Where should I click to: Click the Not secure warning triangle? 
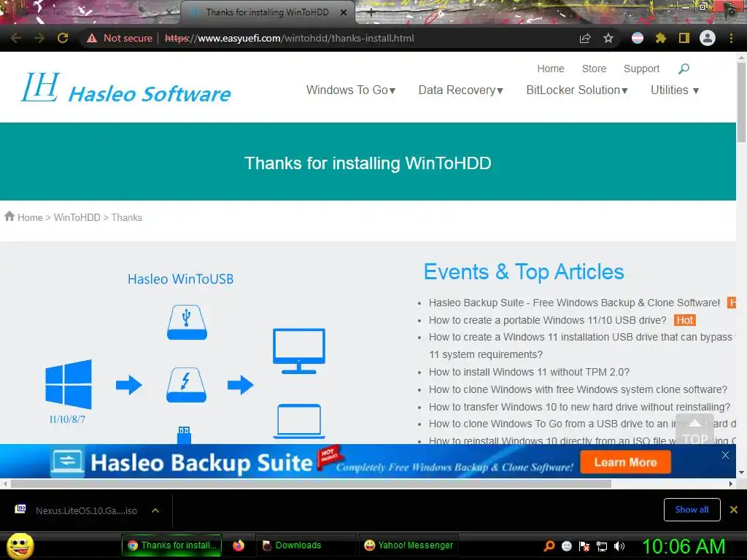(92, 38)
